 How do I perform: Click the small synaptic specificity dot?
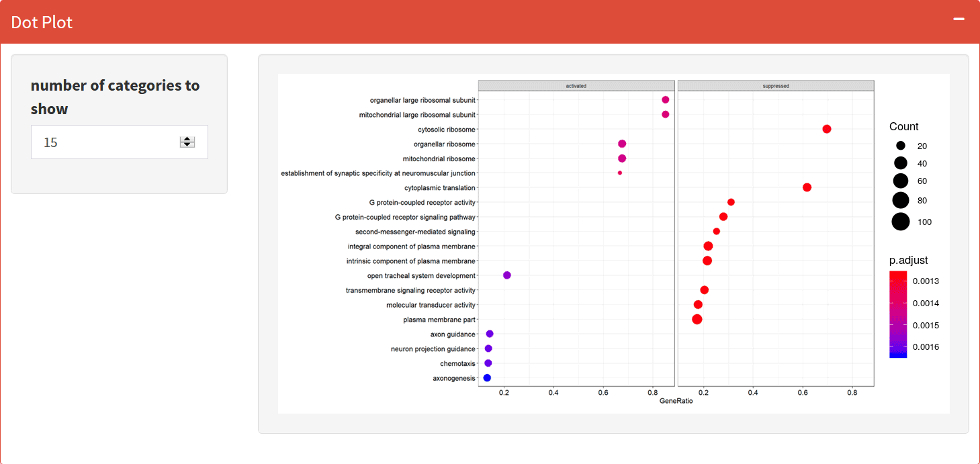point(619,173)
